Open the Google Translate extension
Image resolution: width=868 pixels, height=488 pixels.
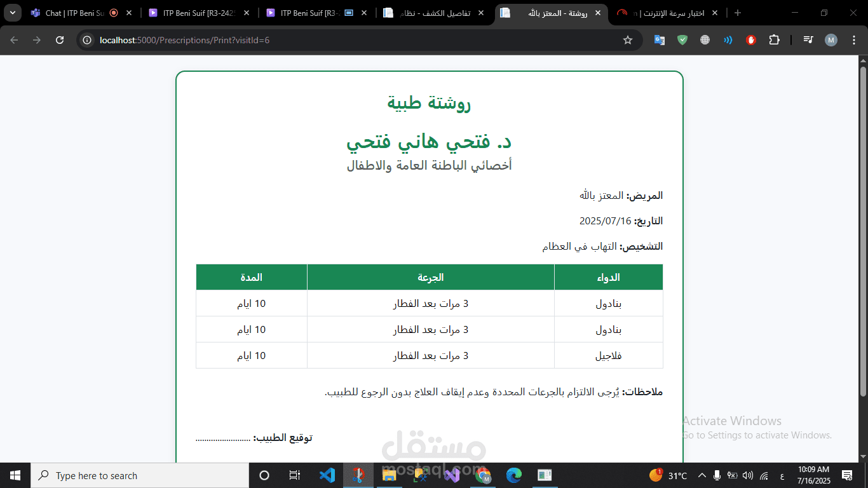[x=660, y=40]
